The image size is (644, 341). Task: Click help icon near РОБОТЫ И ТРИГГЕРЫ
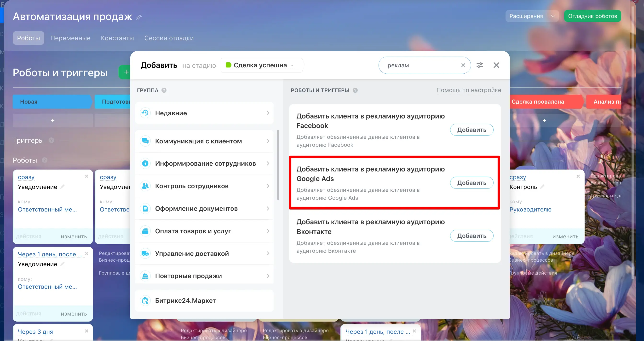click(x=355, y=90)
